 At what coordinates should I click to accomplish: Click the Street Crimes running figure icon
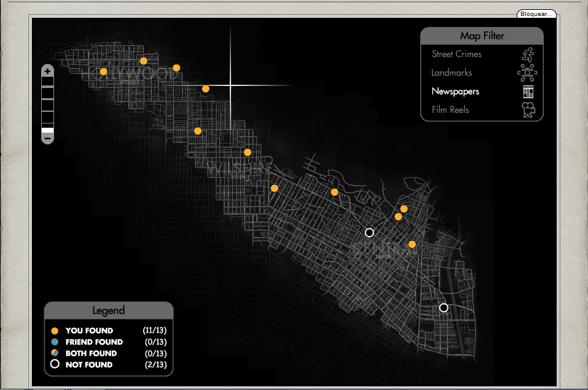pos(527,54)
